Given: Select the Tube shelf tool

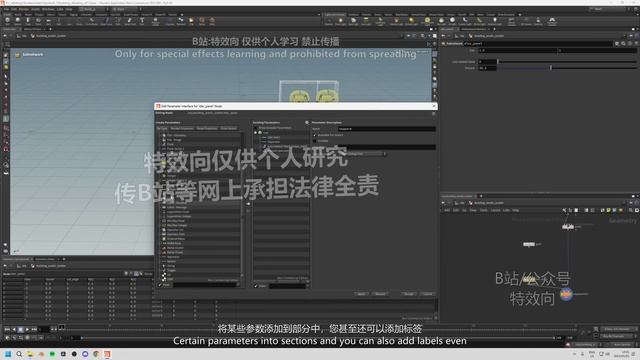Looking at the screenshot, I should (x=28, y=21).
